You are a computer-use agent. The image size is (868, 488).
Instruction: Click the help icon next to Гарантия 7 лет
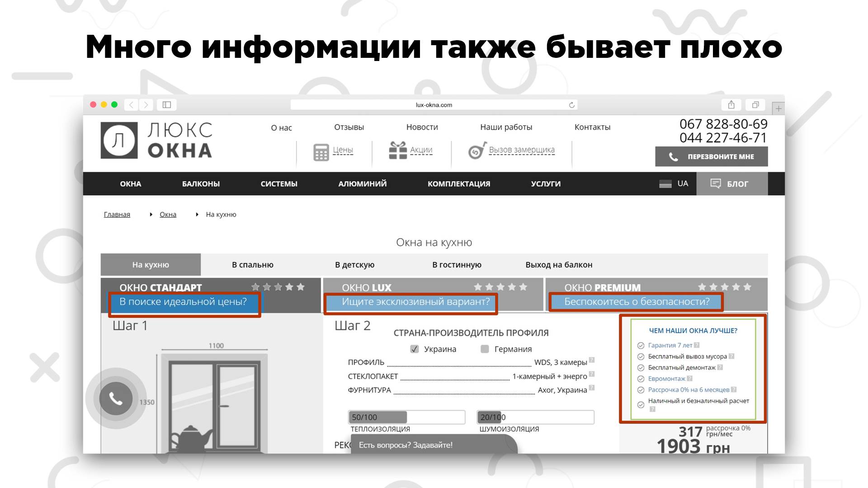coord(697,345)
